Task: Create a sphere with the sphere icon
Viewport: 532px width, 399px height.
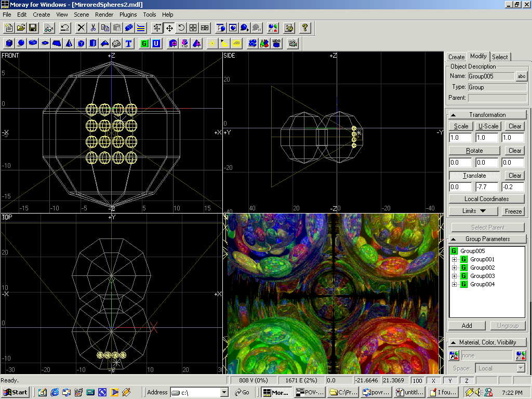Action: click(21, 43)
